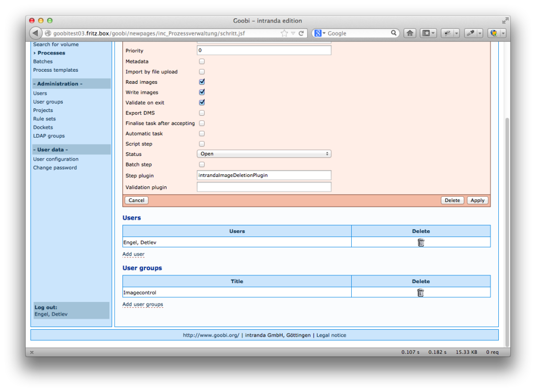The height and width of the screenshot is (392, 536).
Task: Click the Validation plugin input field
Action: tap(264, 187)
